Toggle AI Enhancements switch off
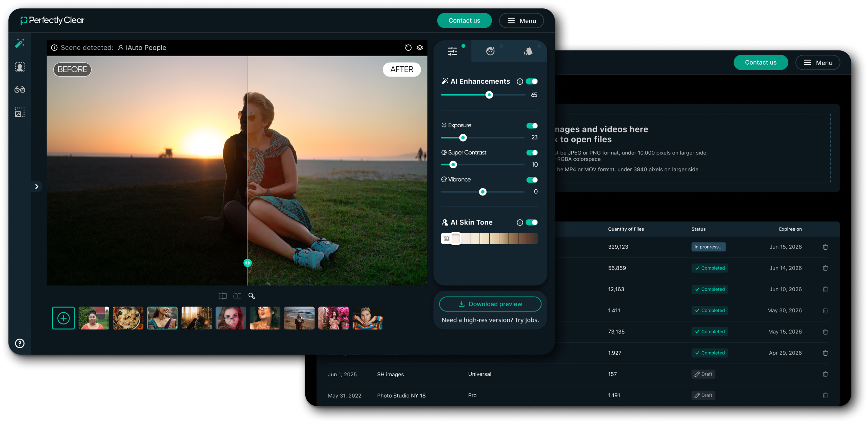The image size is (868, 423). [x=532, y=81]
